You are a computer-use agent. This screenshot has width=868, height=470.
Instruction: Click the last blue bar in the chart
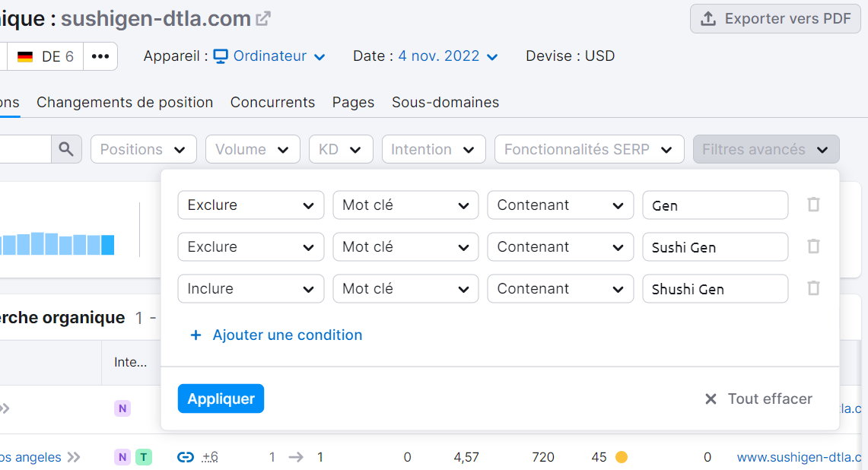coord(108,245)
